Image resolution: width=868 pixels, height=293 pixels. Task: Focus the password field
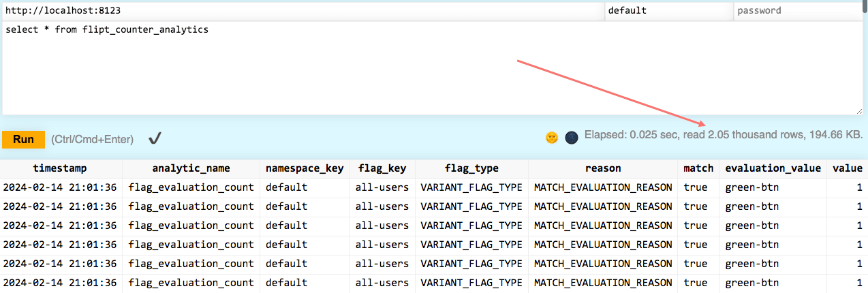click(799, 11)
